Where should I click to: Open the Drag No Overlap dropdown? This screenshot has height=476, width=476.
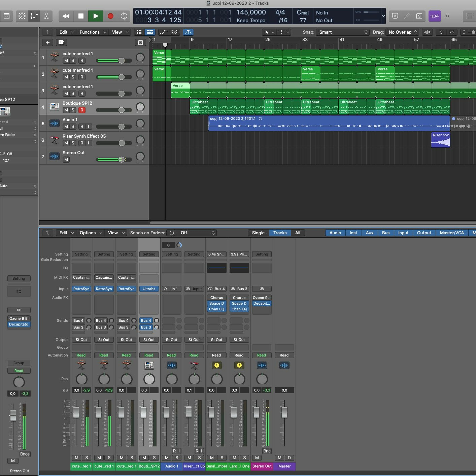[x=402, y=32]
